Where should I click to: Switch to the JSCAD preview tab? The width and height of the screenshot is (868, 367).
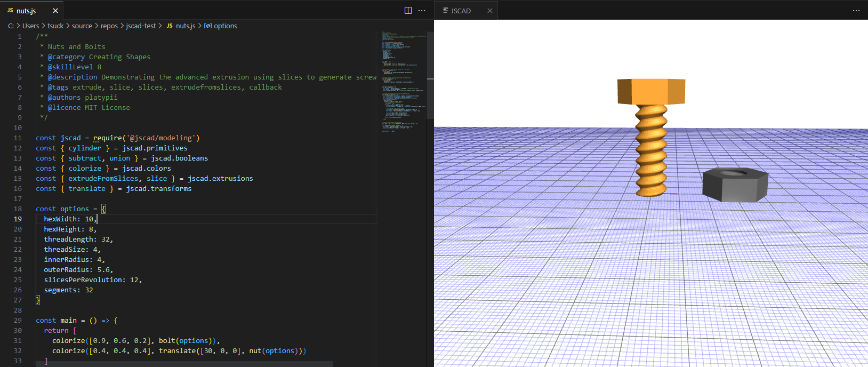pos(461,11)
